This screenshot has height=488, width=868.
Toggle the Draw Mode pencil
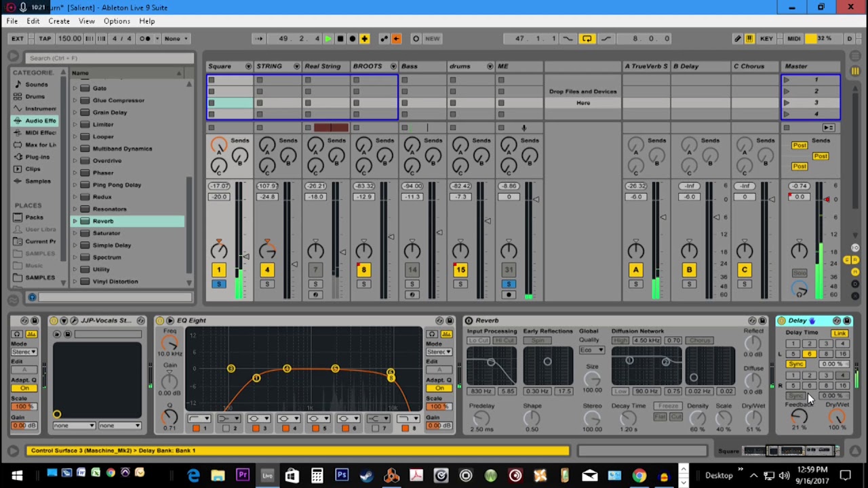pos(738,39)
